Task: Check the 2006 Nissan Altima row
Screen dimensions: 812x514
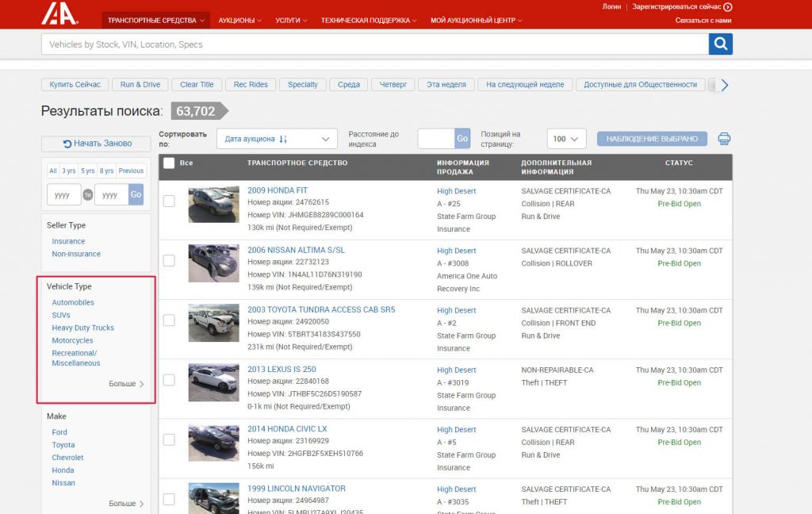Action: (x=169, y=261)
